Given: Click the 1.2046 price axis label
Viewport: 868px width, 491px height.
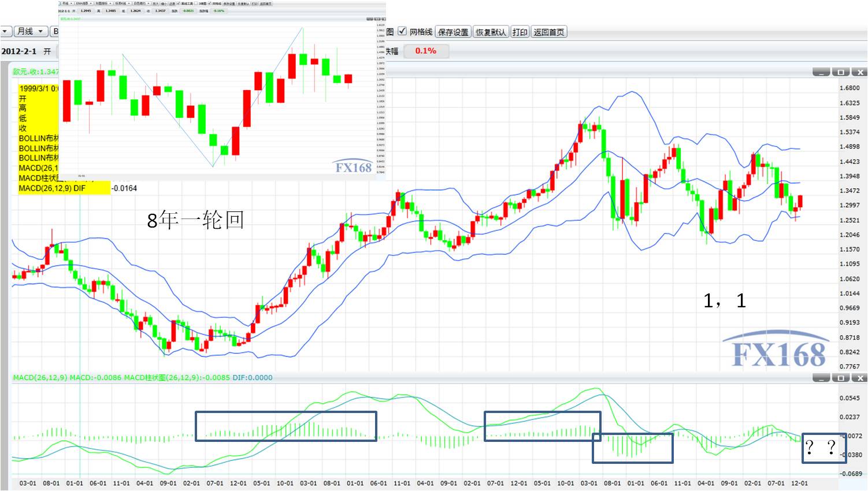Looking at the screenshot, I should (x=850, y=235).
